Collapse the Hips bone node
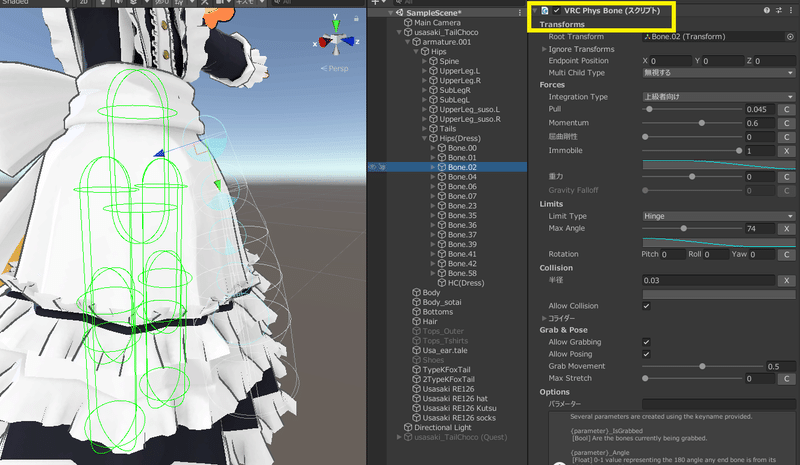This screenshot has height=465, width=800. 416,52
